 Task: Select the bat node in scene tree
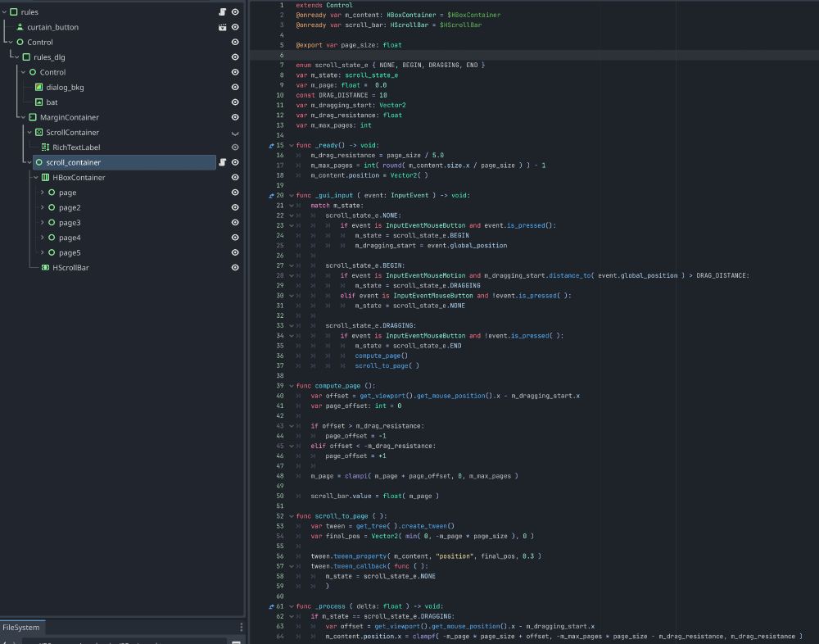coord(52,102)
